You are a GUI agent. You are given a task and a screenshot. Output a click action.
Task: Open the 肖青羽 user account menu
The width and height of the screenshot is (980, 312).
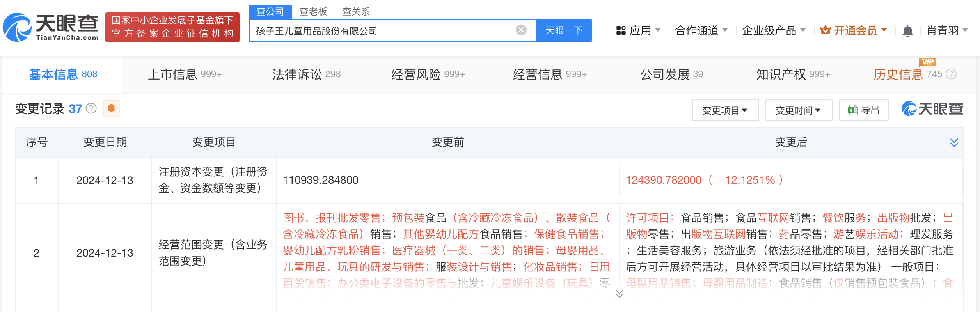click(x=947, y=30)
